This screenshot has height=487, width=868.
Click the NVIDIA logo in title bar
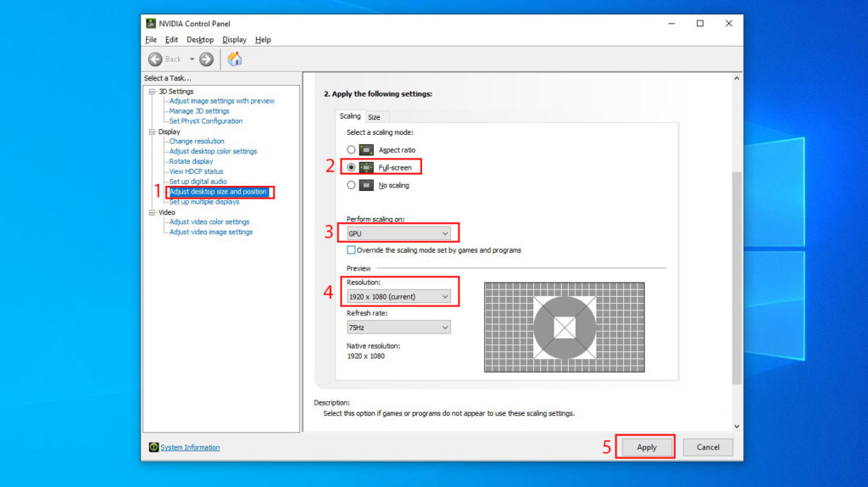coord(151,24)
